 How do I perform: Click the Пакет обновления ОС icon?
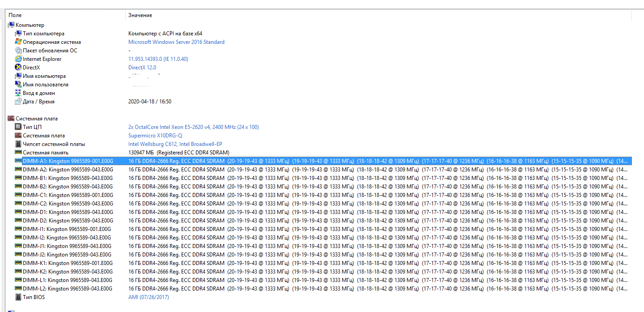coord(18,51)
